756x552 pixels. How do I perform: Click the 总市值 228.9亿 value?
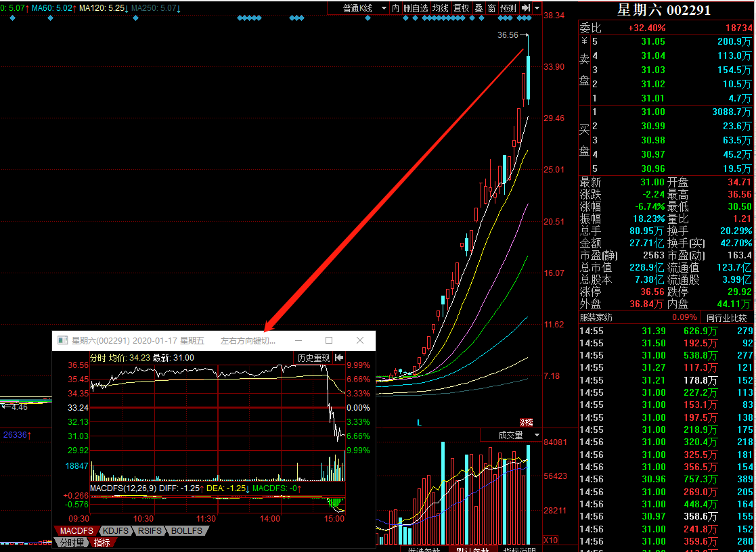click(x=646, y=268)
